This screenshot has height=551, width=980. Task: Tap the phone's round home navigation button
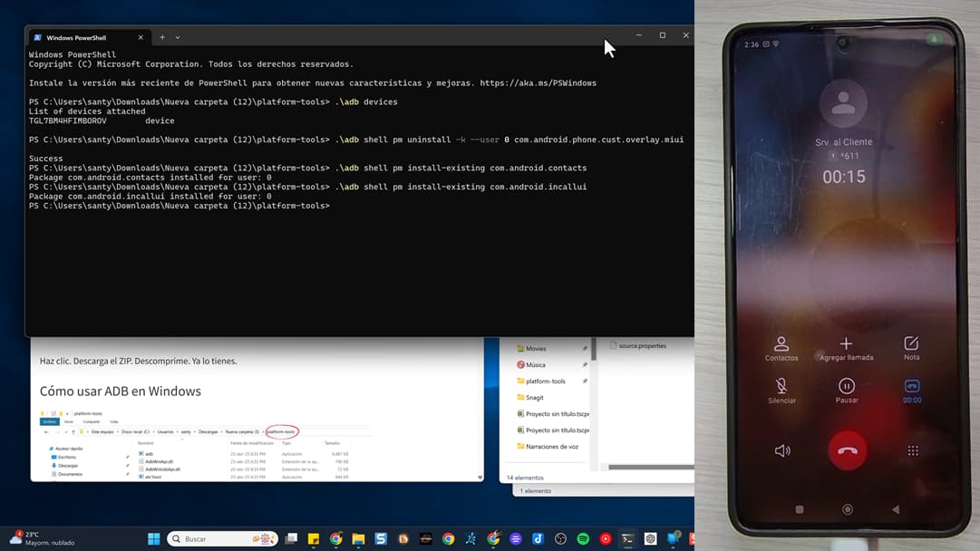click(847, 509)
